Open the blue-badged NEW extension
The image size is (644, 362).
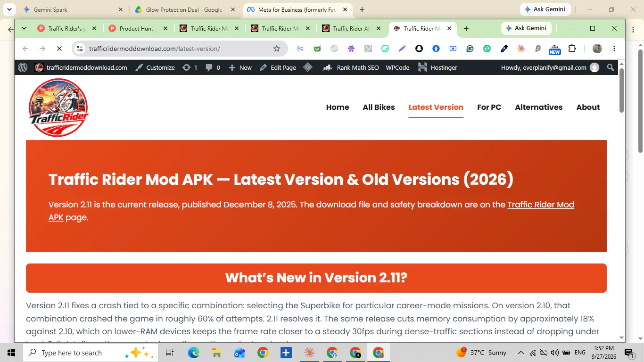click(x=555, y=49)
